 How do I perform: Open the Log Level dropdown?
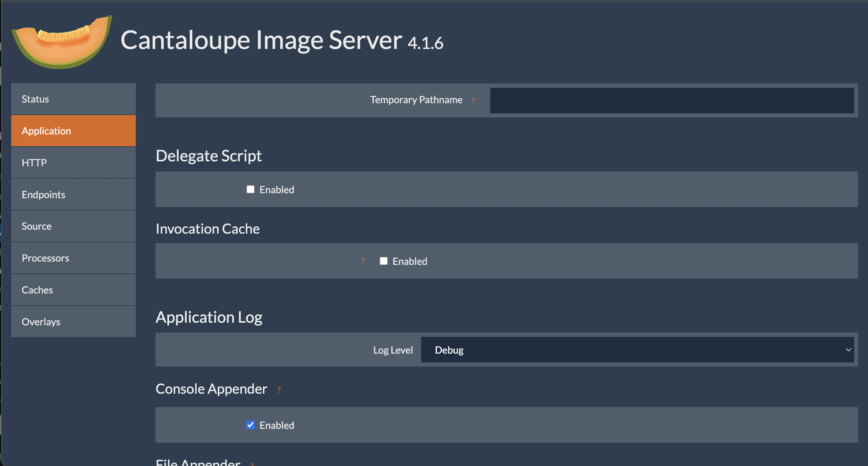(637, 350)
